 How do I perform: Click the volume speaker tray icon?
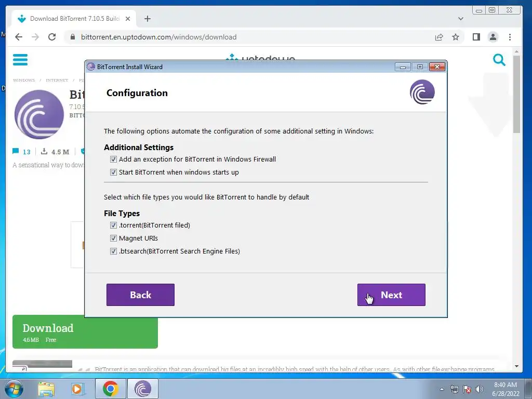tap(479, 389)
